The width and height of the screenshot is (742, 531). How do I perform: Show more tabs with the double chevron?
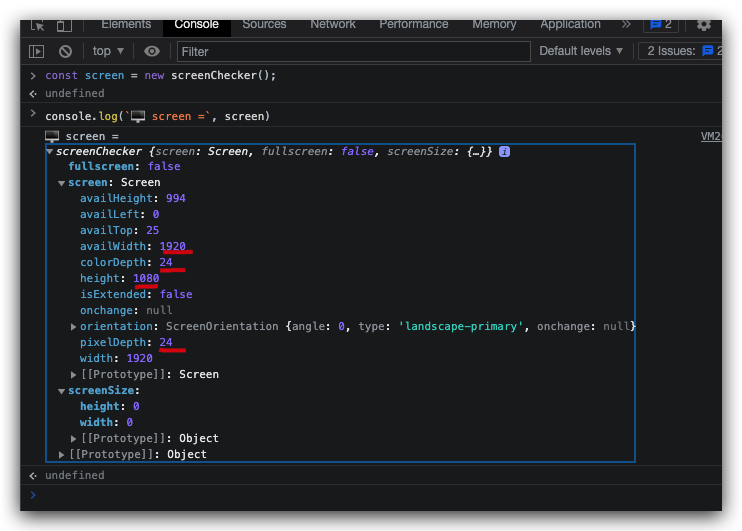tap(626, 25)
